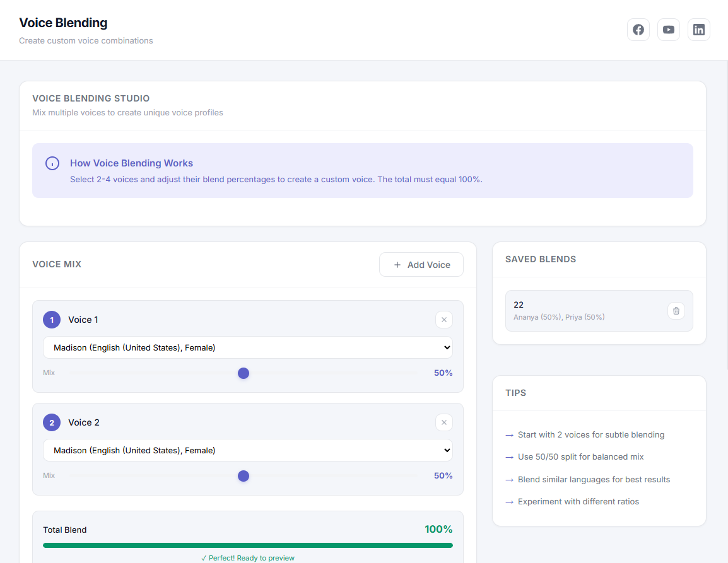This screenshot has width=728, height=563.
Task: Adjust the Voice 1 Mix slider
Action: coord(244,373)
